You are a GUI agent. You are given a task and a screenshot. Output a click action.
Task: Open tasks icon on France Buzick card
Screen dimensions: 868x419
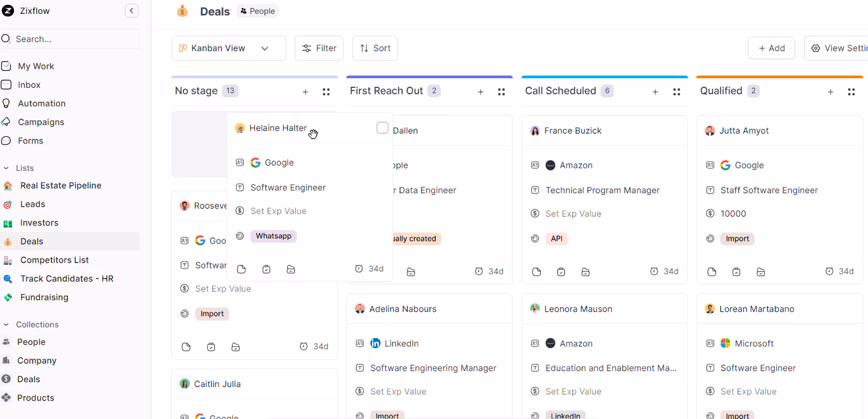tap(561, 272)
